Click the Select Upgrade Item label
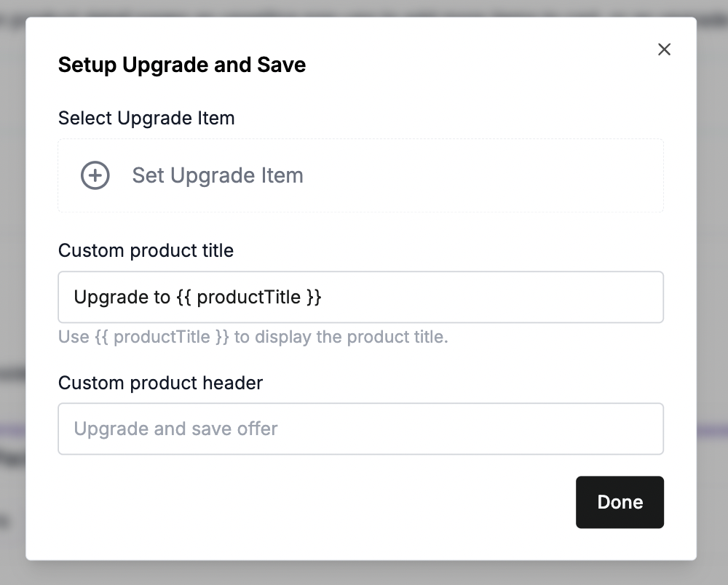This screenshot has width=728, height=585. point(146,118)
